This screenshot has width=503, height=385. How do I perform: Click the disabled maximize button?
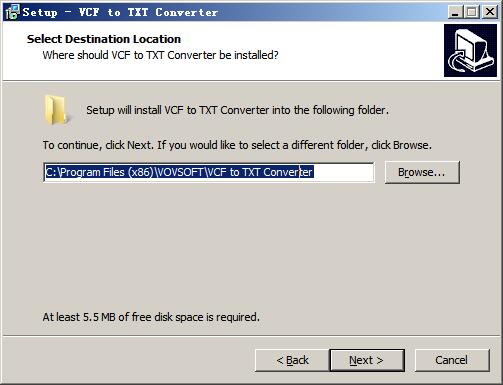pos(472,12)
